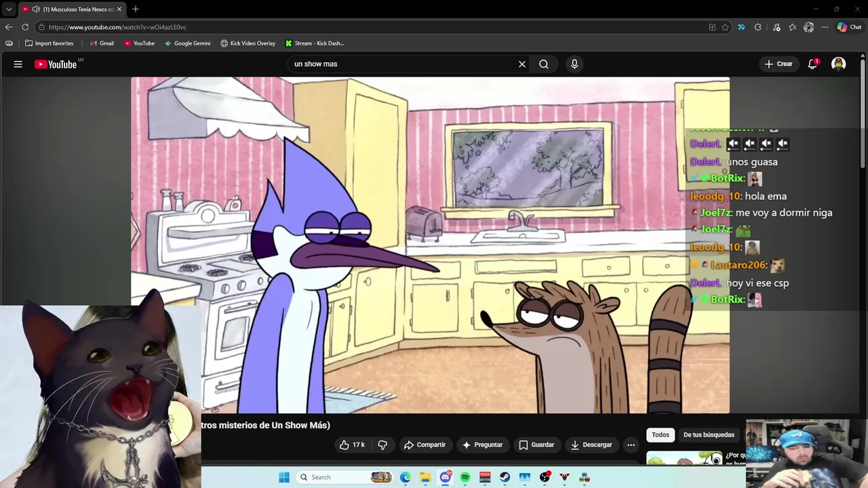Save video with the Guardar button
This screenshot has height=488, width=868.
536,445
